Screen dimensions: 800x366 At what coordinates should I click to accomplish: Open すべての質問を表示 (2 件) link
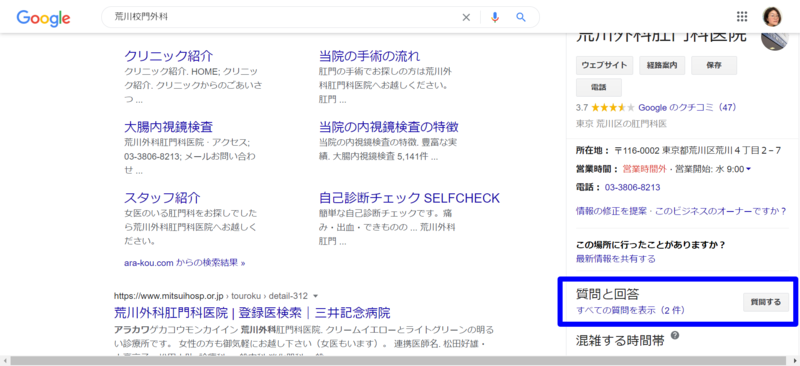[x=630, y=310]
